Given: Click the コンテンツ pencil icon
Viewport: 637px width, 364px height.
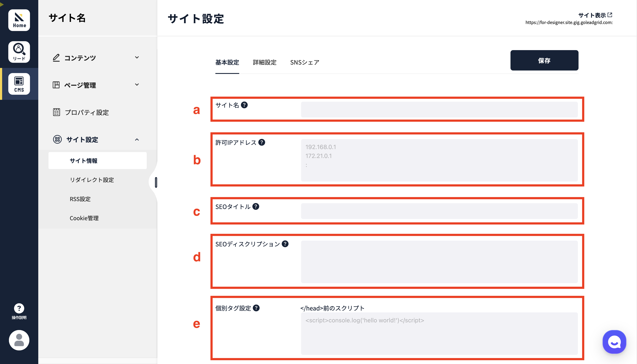Looking at the screenshot, I should pos(56,58).
